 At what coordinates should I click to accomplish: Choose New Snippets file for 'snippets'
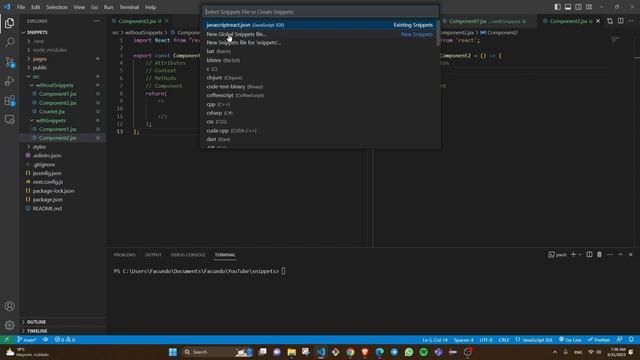[x=320, y=42]
